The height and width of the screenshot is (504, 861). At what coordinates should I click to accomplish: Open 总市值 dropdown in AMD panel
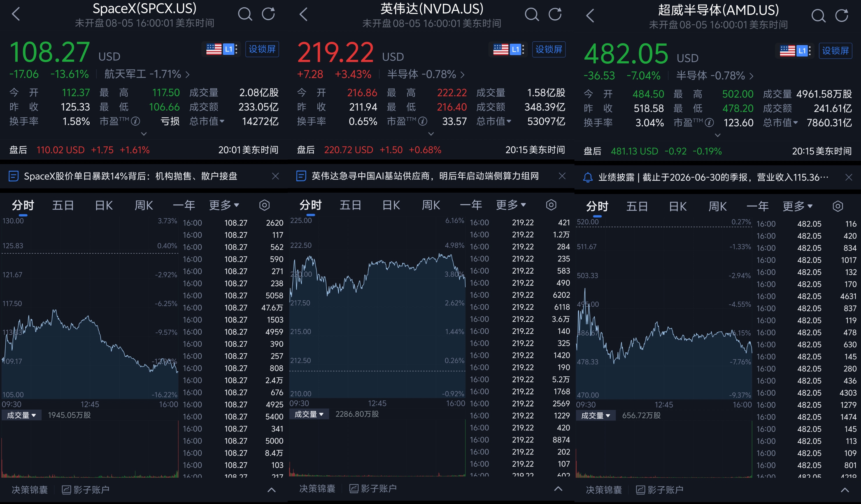[x=781, y=123]
